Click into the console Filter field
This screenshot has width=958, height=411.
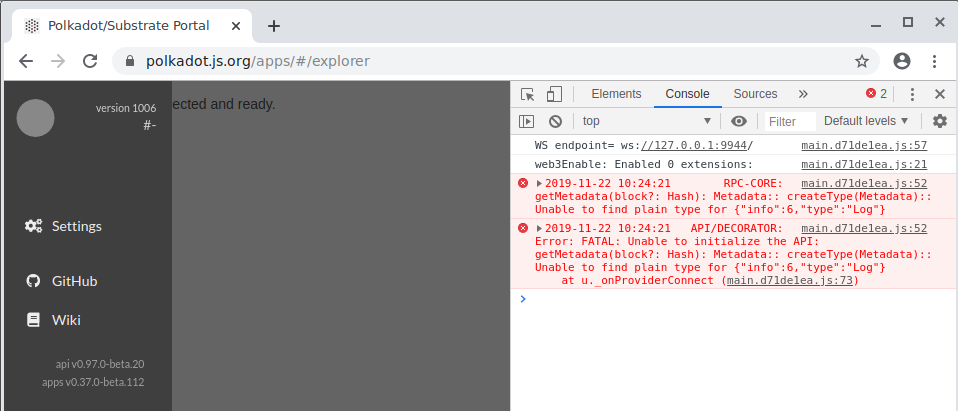790,122
